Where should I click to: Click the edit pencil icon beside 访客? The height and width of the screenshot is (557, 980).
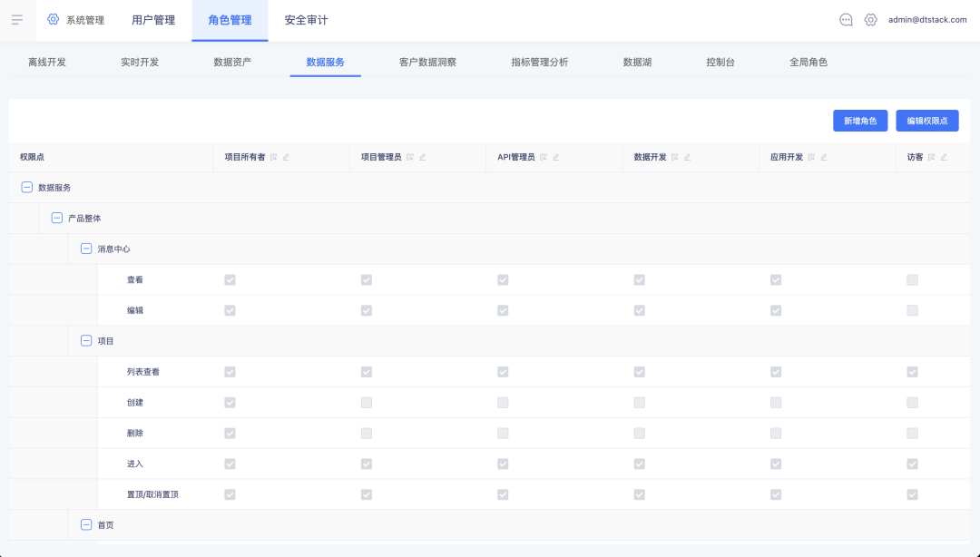(x=944, y=157)
